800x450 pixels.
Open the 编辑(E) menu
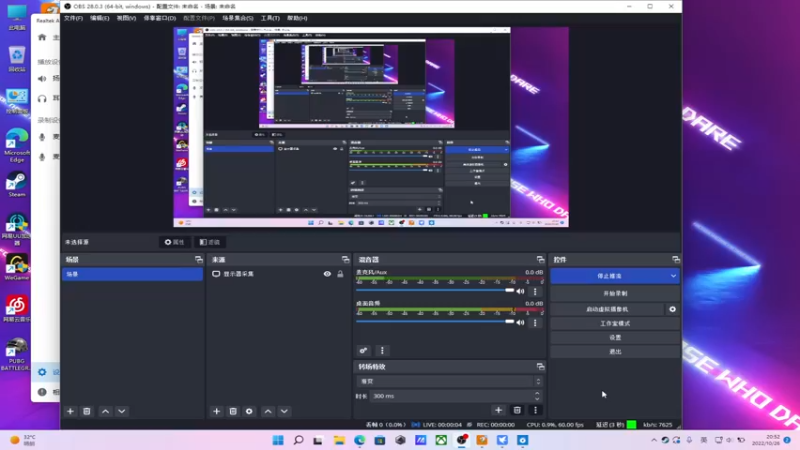click(99, 18)
